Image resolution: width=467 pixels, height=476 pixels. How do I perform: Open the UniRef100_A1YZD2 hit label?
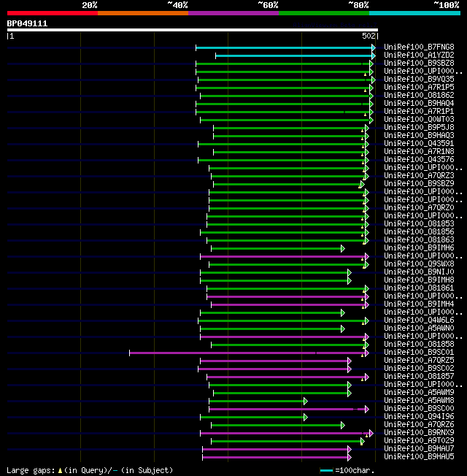(x=419, y=55)
